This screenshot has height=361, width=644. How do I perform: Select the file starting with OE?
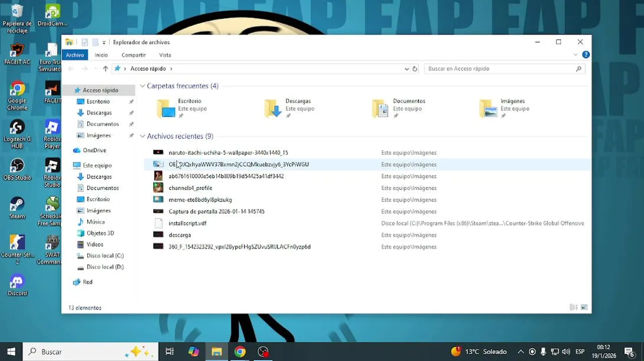click(x=367, y=164)
